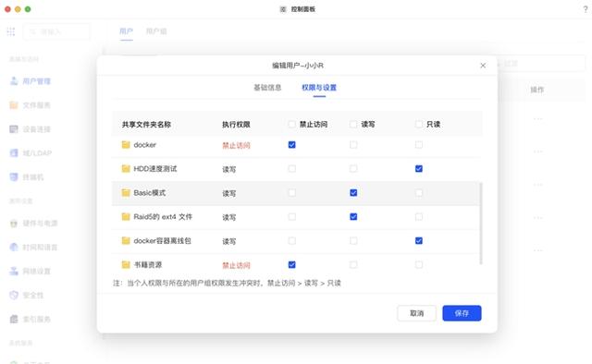The width and height of the screenshot is (592, 364).
Task: Click the 用户管理 sidebar icon
Action: 14,81
